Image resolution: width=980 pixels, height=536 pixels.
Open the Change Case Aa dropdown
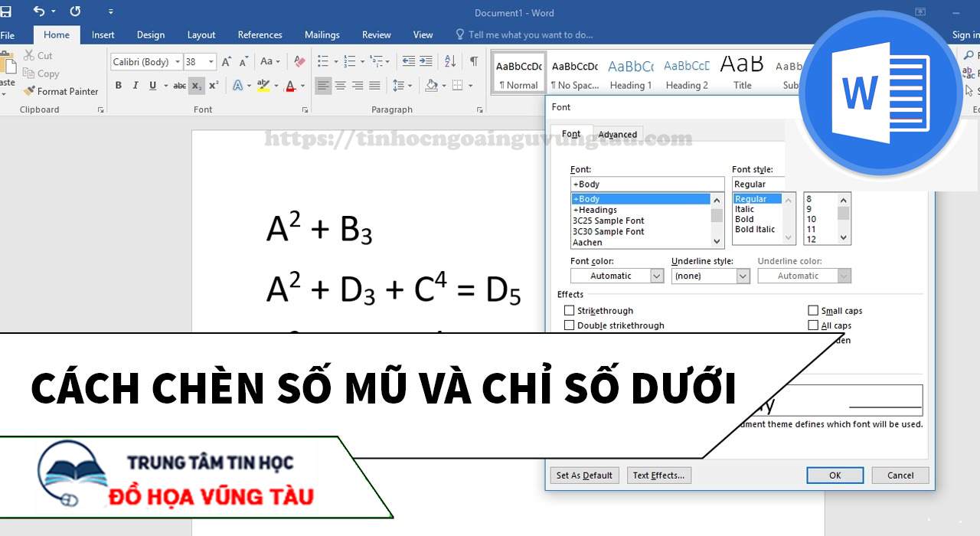tap(269, 61)
